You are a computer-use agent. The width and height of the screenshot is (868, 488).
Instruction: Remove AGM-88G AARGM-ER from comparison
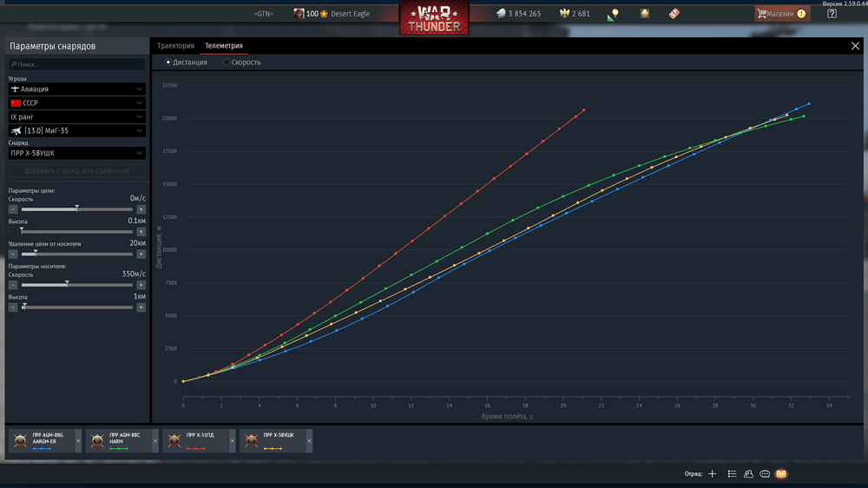(x=78, y=441)
